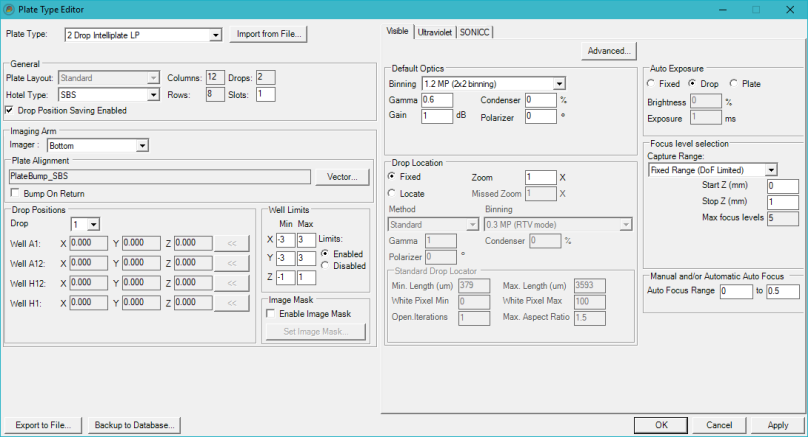Image resolution: width=808 pixels, height=437 pixels.
Task: Click the Import from File button
Action: (268, 34)
